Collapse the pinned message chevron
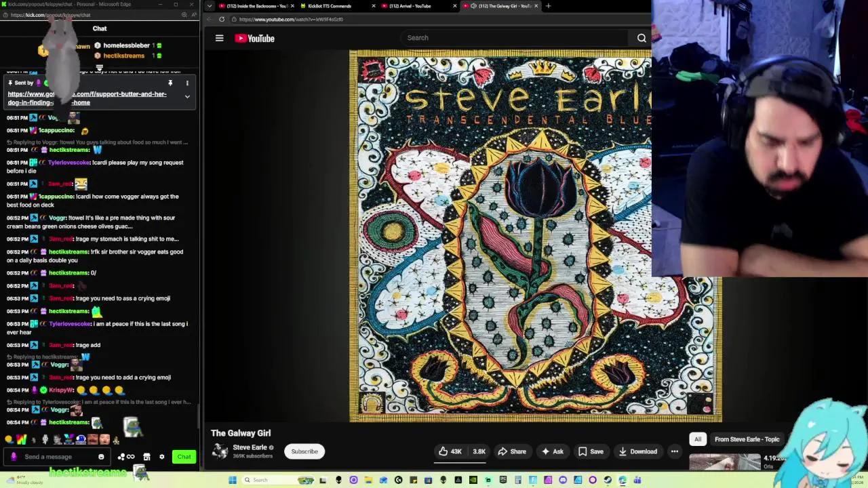This screenshot has height=488, width=868. (187, 96)
